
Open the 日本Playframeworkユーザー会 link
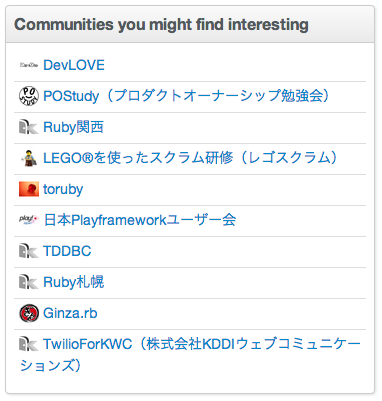click(x=140, y=220)
